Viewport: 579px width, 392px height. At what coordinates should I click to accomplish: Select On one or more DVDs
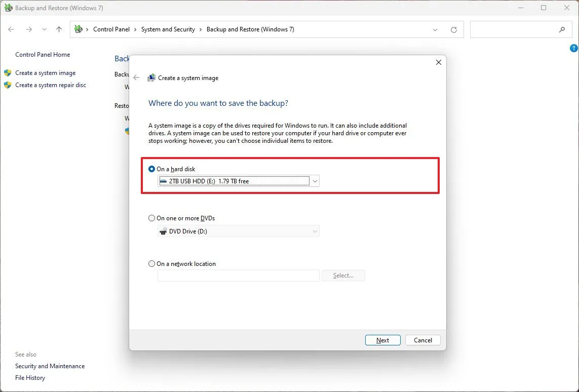(151, 218)
